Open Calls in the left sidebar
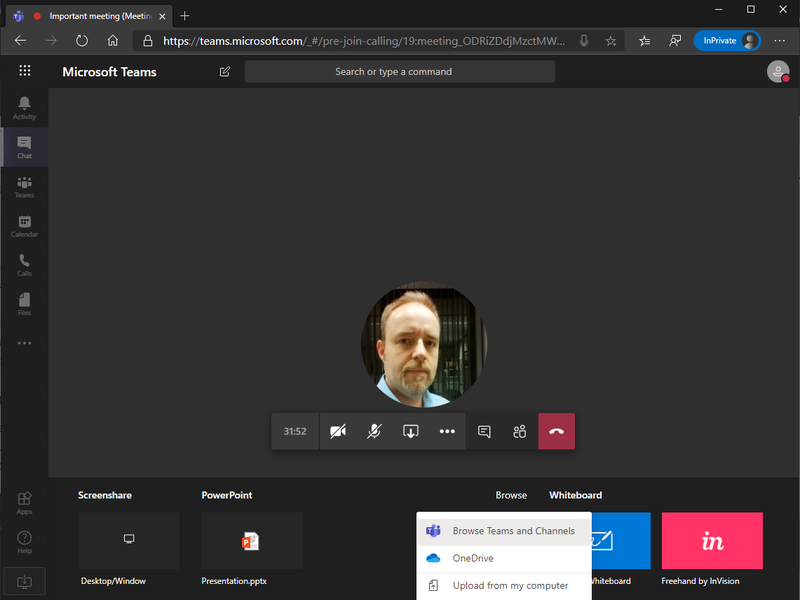The height and width of the screenshot is (600, 800). coord(24,265)
